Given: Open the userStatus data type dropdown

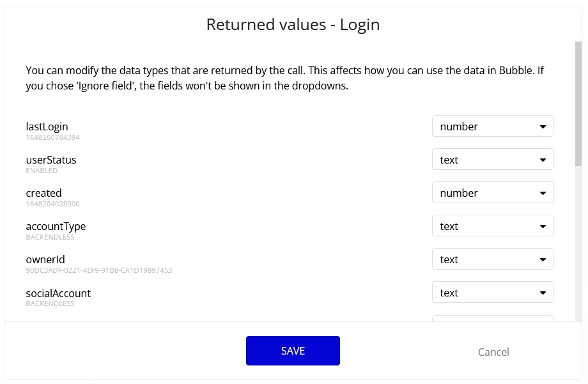Looking at the screenshot, I should pos(492,160).
